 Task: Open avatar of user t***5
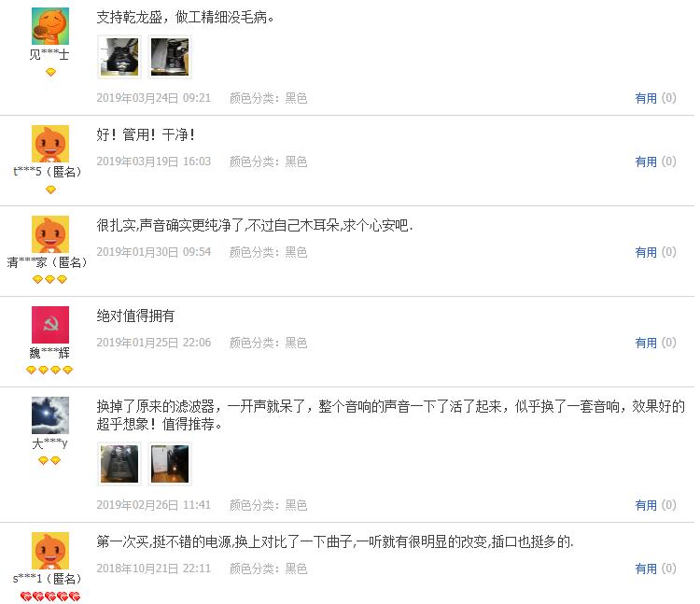(50, 144)
